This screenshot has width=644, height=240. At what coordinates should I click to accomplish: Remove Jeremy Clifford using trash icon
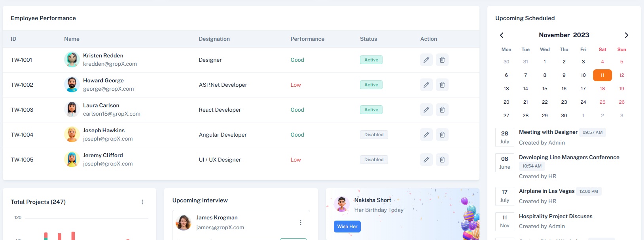(x=442, y=160)
